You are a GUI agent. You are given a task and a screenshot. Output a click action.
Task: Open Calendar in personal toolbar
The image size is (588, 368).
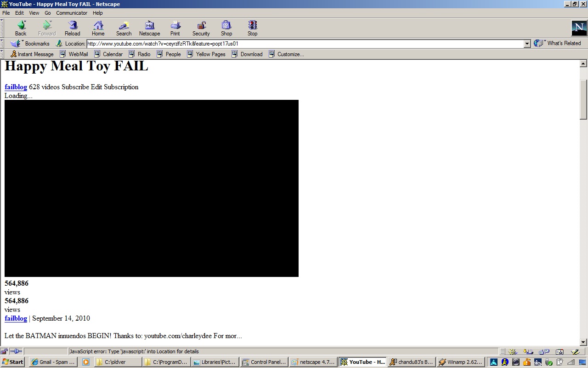click(108, 54)
